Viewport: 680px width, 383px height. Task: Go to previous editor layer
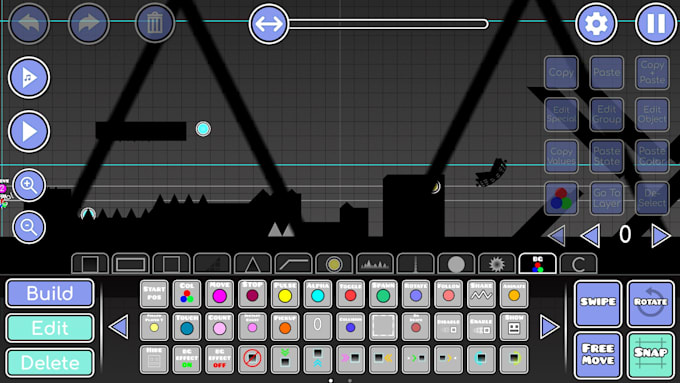click(x=591, y=236)
